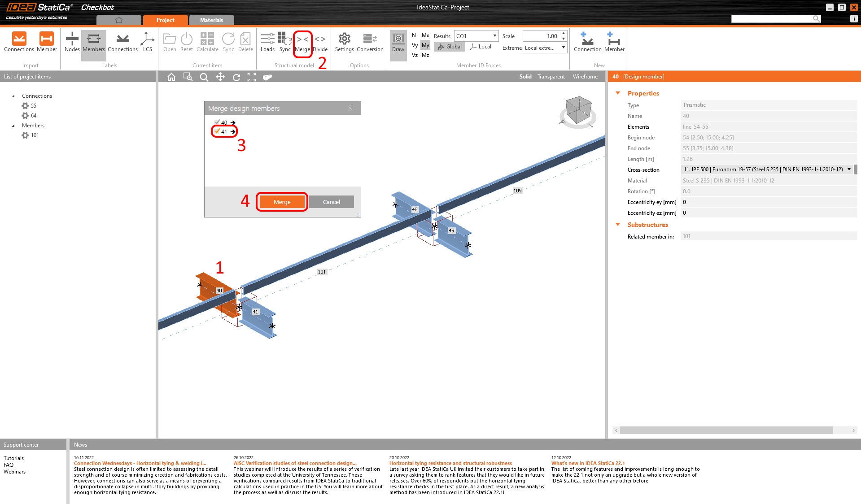The width and height of the screenshot is (861, 504).
Task: Cancel the merge dialog
Action: (332, 202)
